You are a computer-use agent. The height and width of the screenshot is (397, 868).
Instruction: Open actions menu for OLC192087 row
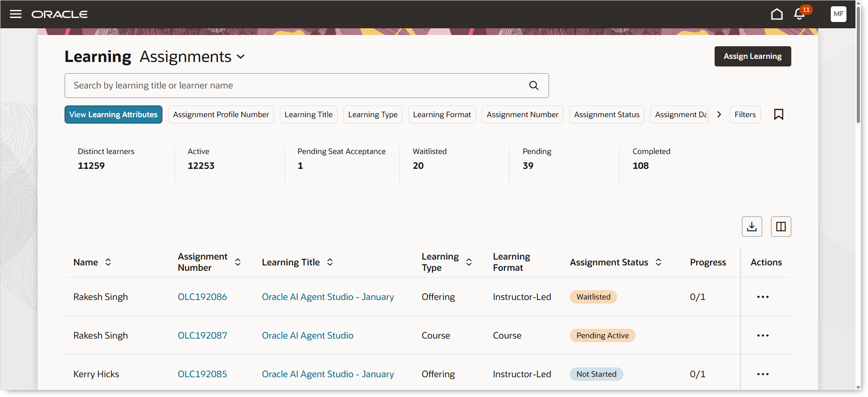point(763,335)
